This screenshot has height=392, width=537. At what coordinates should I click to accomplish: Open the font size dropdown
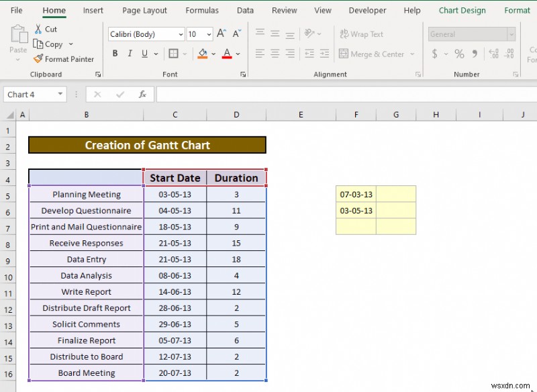(x=210, y=34)
